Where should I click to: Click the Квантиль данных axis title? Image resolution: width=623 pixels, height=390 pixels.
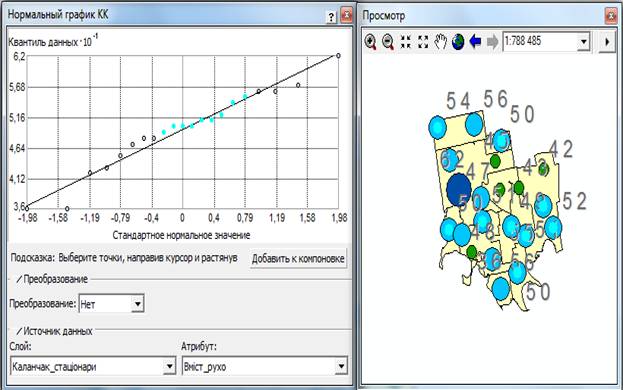53,41
